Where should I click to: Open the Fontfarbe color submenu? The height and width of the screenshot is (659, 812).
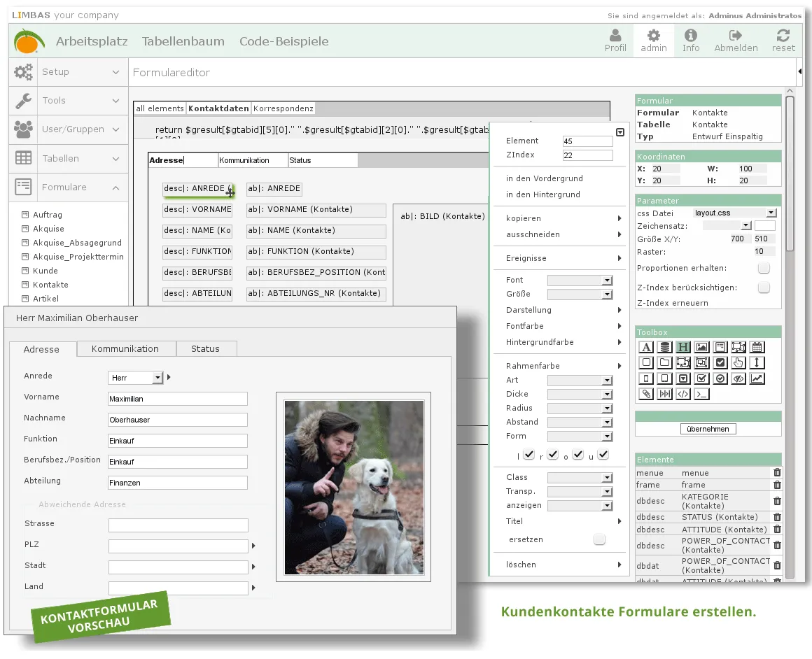[x=526, y=325]
